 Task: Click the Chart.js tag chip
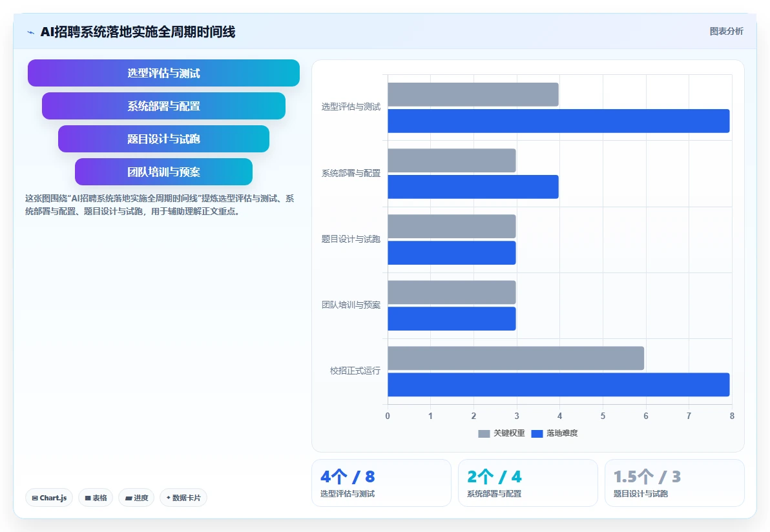pos(49,498)
